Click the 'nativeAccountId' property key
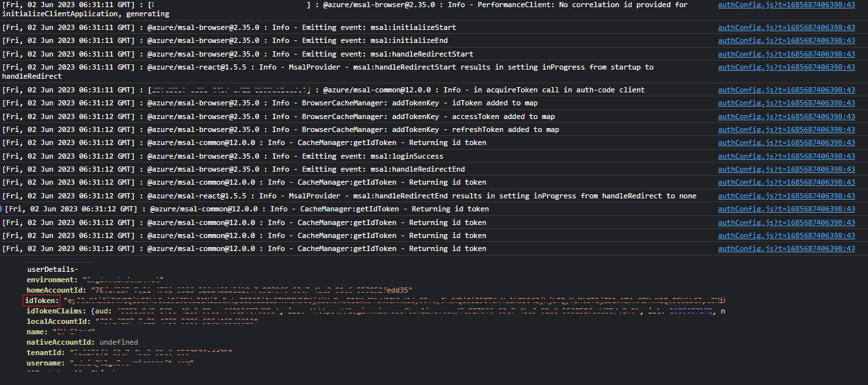Screen dimensions: 868x385 (60, 342)
